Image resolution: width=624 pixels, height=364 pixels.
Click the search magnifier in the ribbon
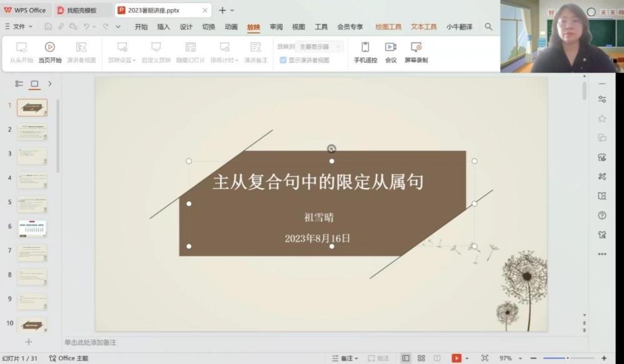[x=488, y=27]
